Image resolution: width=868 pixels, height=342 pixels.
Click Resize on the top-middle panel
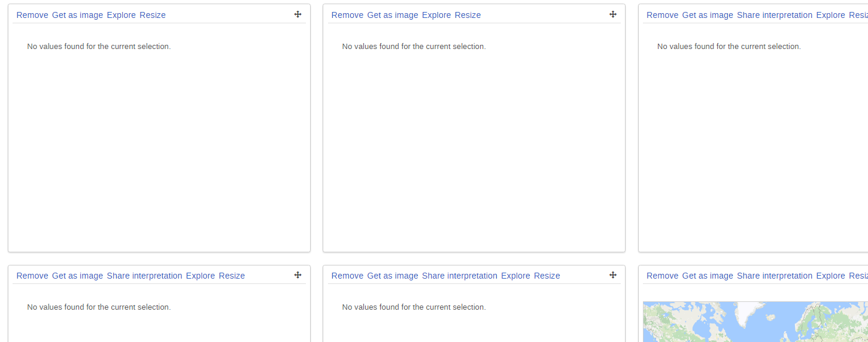click(x=468, y=15)
